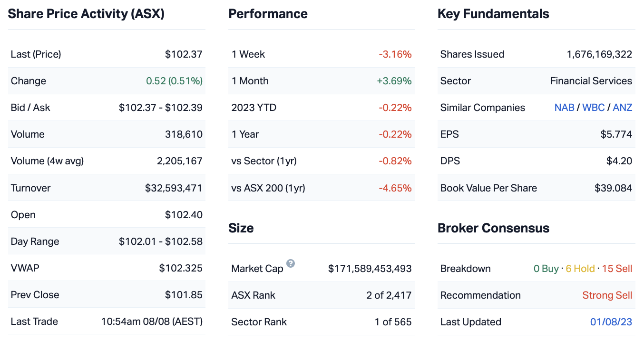Click the Strong Sell recommendation text

607,295
